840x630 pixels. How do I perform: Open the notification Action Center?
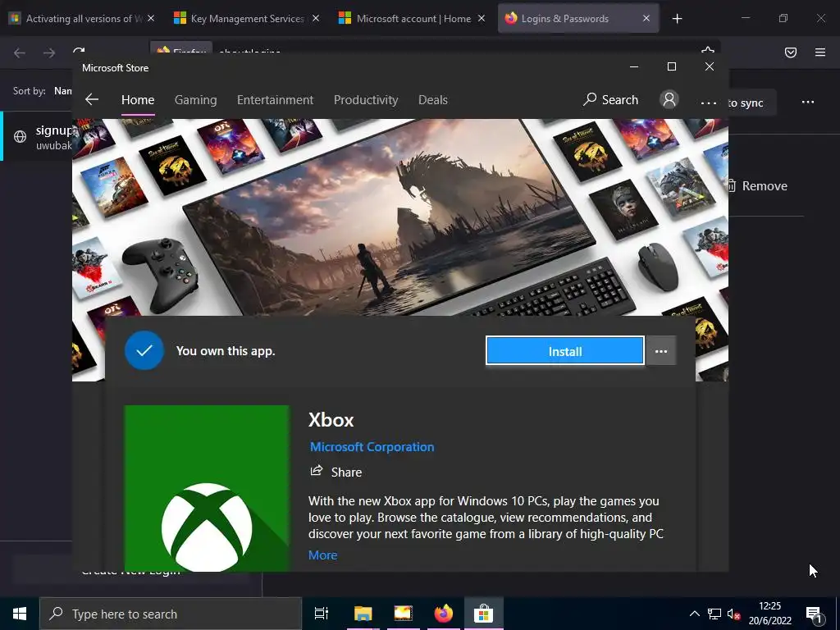point(815,614)
